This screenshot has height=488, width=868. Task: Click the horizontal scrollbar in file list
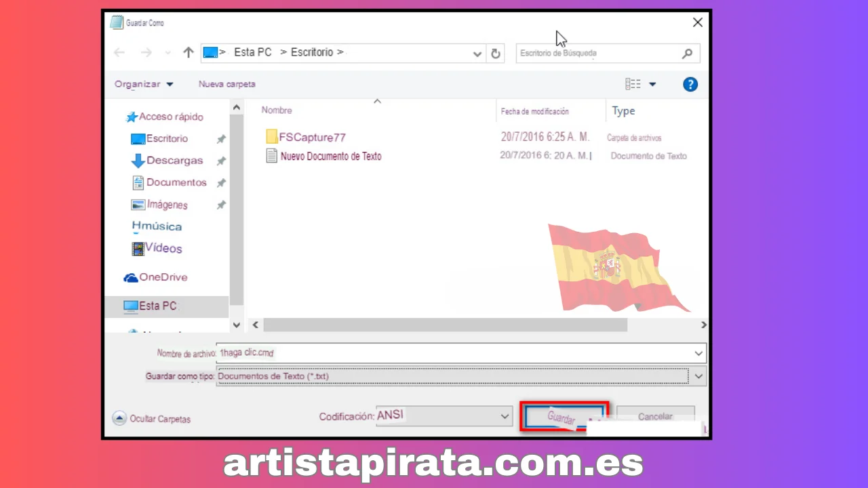pyautogui.click(x=446, y=325)
